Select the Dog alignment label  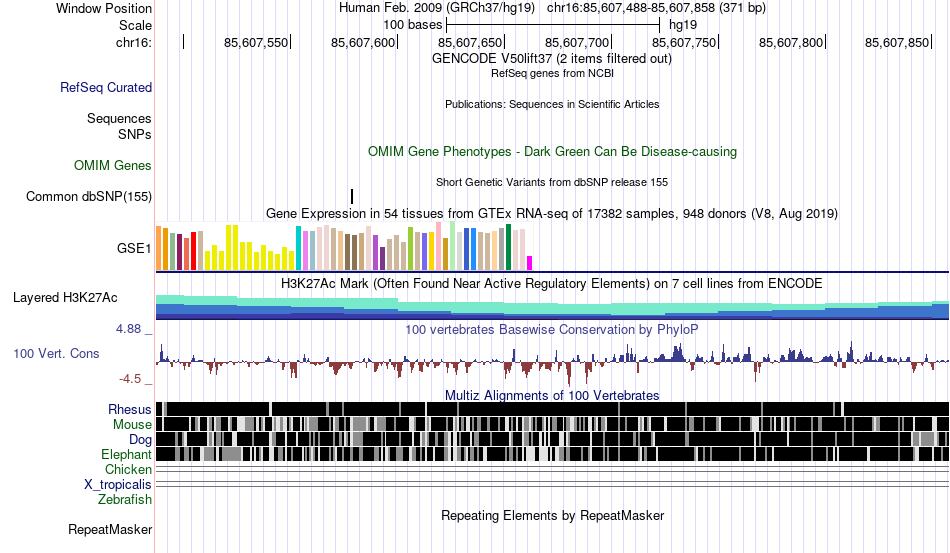click(140, 439)
